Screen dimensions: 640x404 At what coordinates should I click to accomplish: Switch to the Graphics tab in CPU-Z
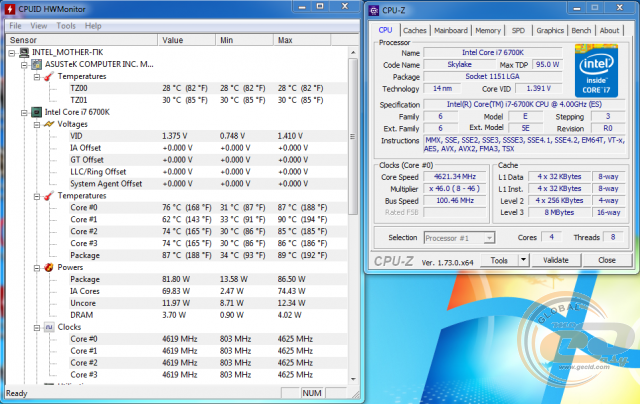550,30
